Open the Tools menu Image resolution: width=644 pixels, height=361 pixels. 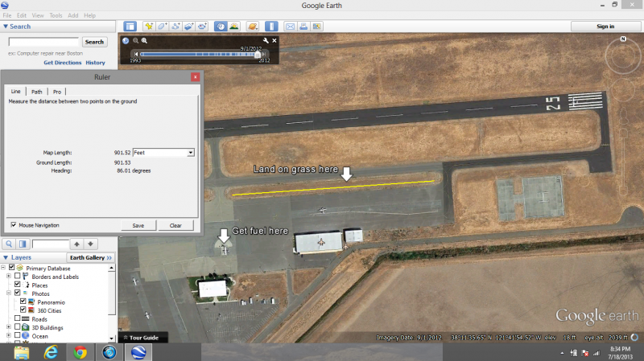[56, 15]
